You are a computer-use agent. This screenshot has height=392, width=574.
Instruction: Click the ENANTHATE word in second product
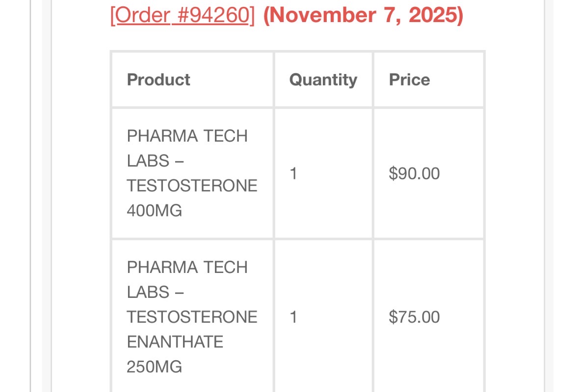(x=175, y=342)
